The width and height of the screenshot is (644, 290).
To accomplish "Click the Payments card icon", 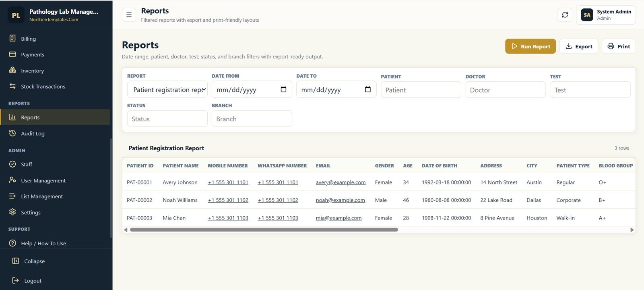I will [12, 54].
